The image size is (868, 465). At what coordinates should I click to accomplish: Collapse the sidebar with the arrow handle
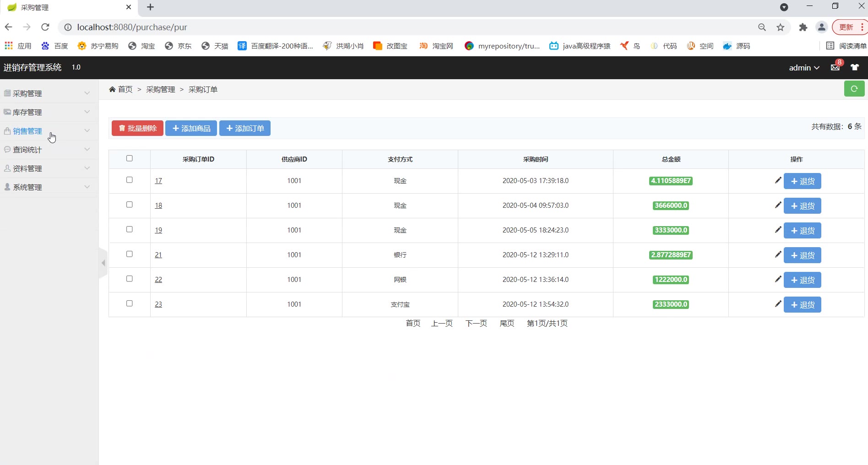[x=103, y=263]
